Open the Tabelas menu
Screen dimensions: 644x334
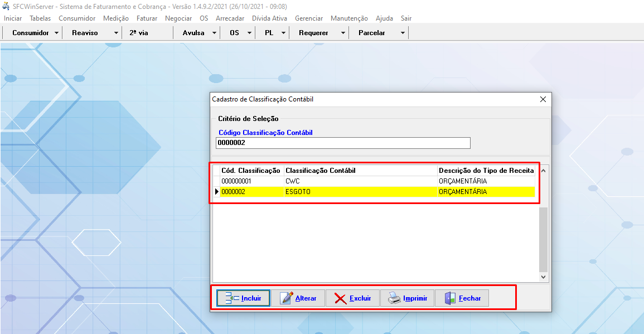coord(40,18)
